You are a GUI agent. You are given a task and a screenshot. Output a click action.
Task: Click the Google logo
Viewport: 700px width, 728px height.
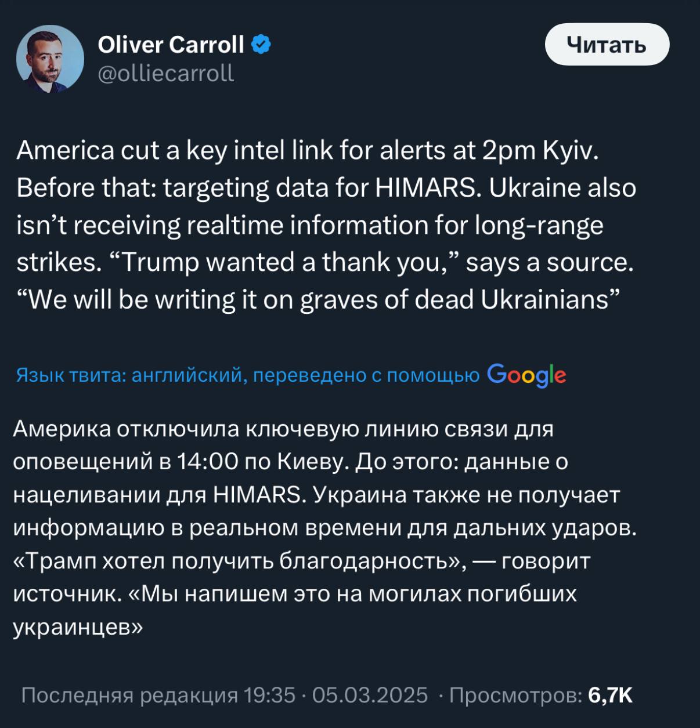point(526,375)
